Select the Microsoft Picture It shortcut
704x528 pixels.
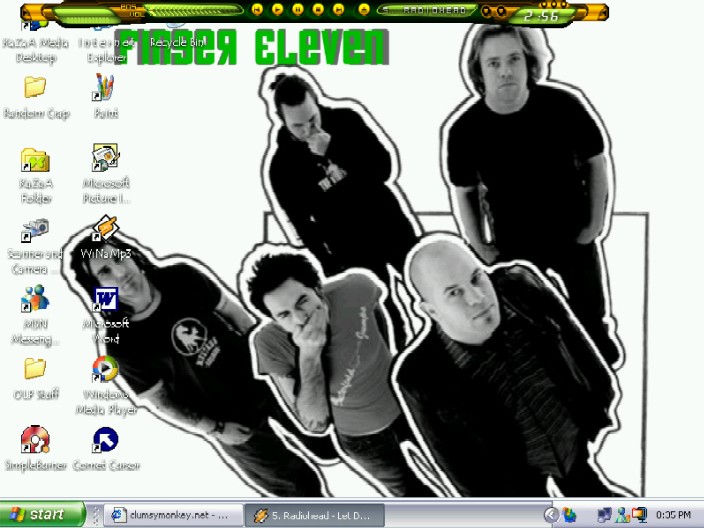[106, 173]
